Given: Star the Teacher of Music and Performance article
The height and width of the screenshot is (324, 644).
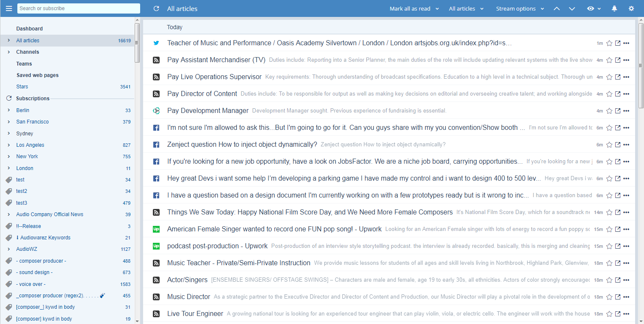Looking at the screenshot, I should 609,43.
